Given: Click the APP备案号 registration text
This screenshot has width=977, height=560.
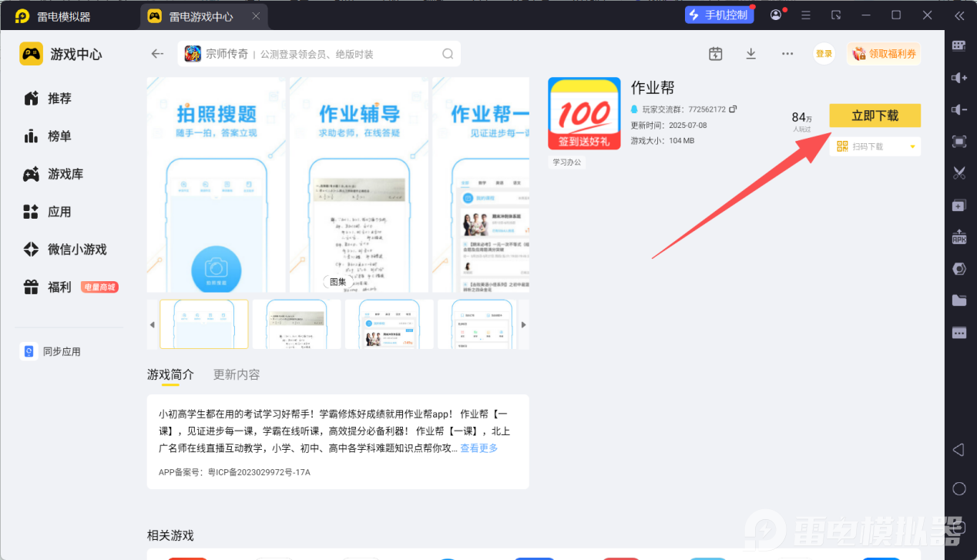Looking at the screenshot, I should (x=234, y=472).
